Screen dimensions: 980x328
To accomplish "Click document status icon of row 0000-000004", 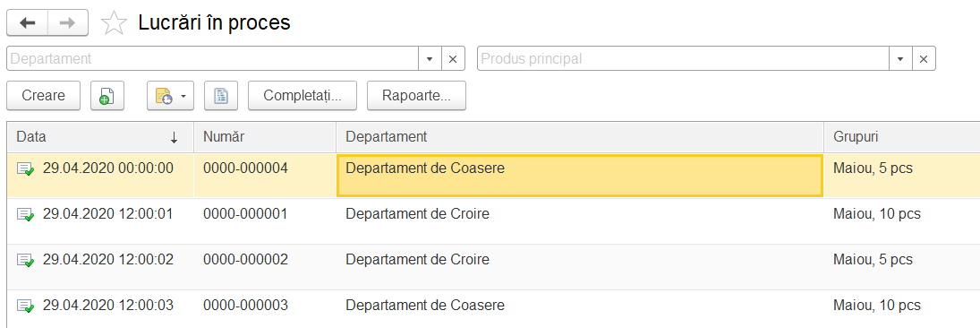I will pos(25,169).
